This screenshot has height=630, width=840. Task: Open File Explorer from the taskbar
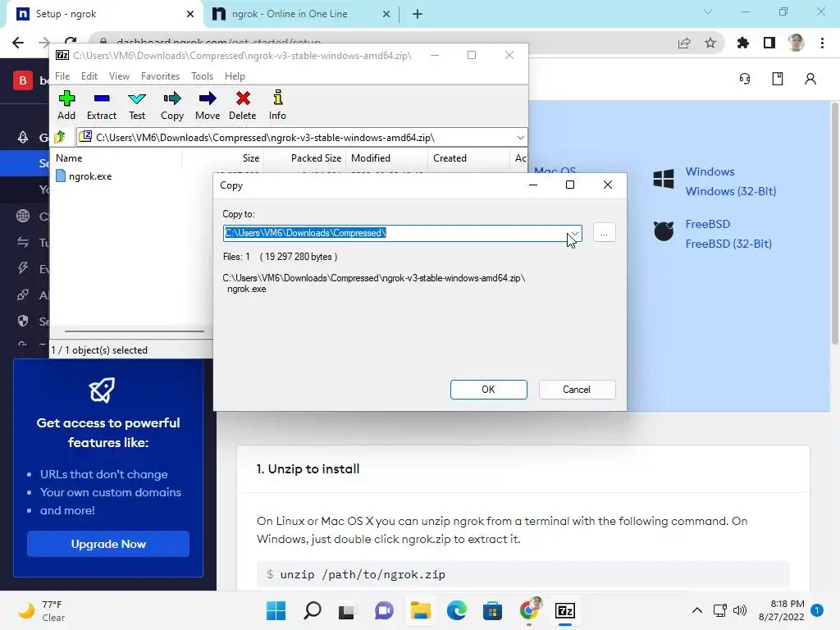(421, 610)
